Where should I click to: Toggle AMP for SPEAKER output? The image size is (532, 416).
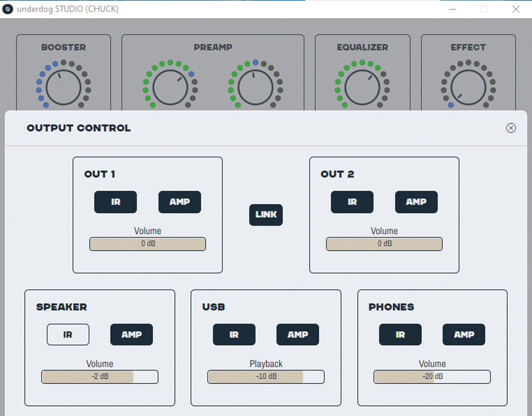(x=131, y=334)
